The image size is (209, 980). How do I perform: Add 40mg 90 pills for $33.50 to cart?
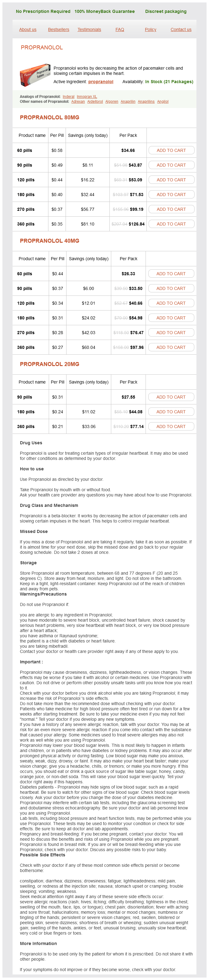click(x=171, y=288)
